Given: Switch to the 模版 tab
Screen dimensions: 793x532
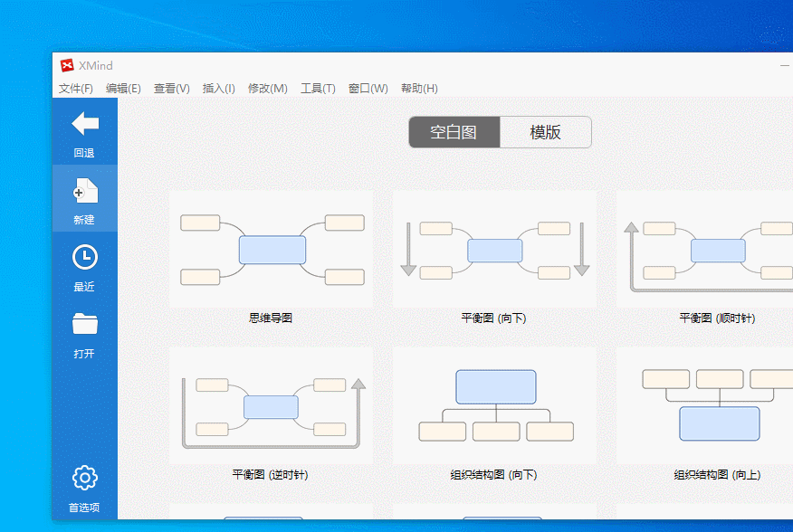Looking at the screenshot, I should click(546, 132).
